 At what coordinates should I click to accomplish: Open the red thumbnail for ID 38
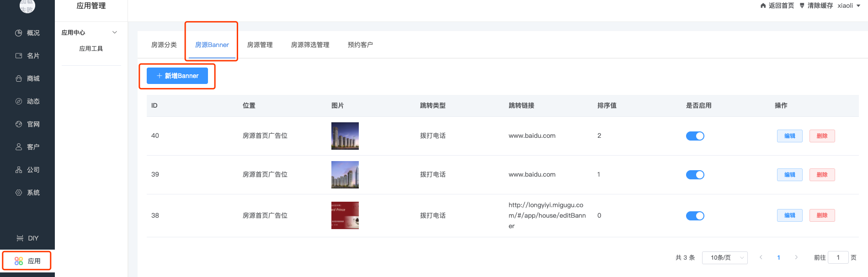(345, 215)
